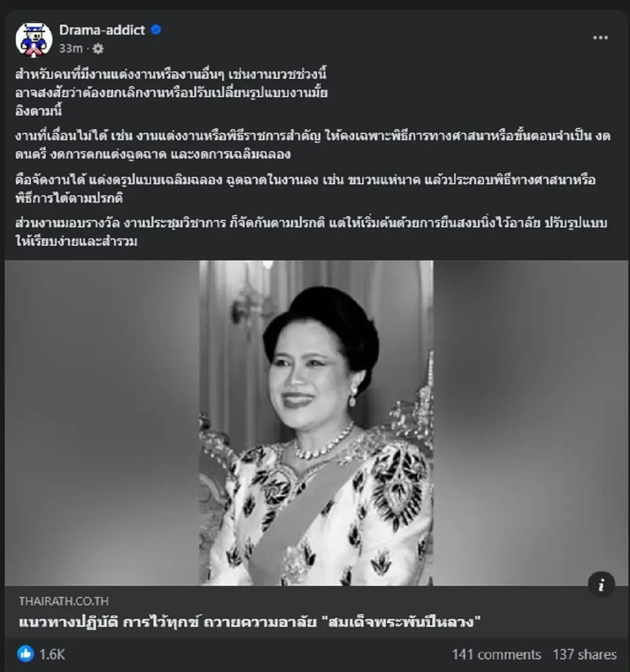Image resolution: width=630 pixels, height=672 pixels.
Task: Click the 33m post timestamp
Action: click(71, 49)
